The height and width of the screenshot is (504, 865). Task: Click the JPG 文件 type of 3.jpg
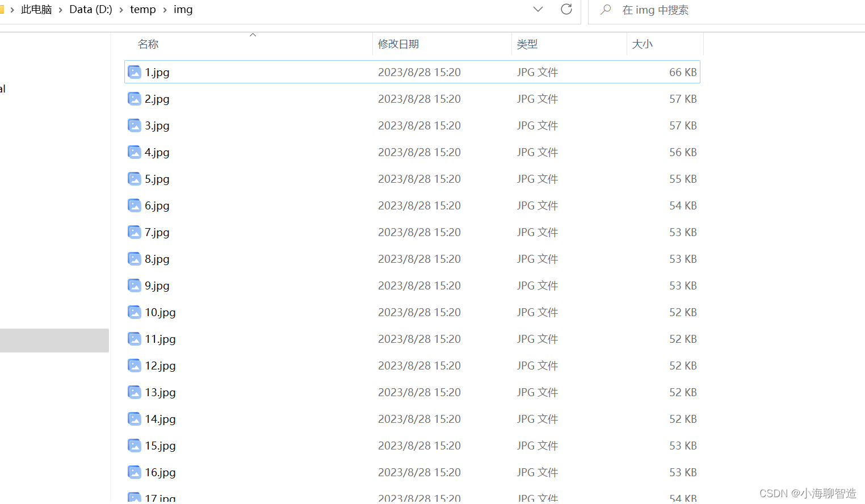[538, 125]
